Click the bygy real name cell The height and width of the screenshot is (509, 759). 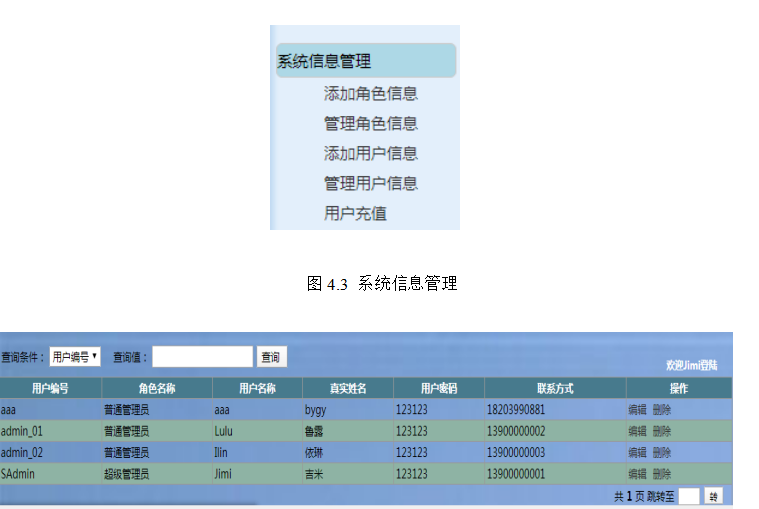pyautogui.click(x=348, y=410)
